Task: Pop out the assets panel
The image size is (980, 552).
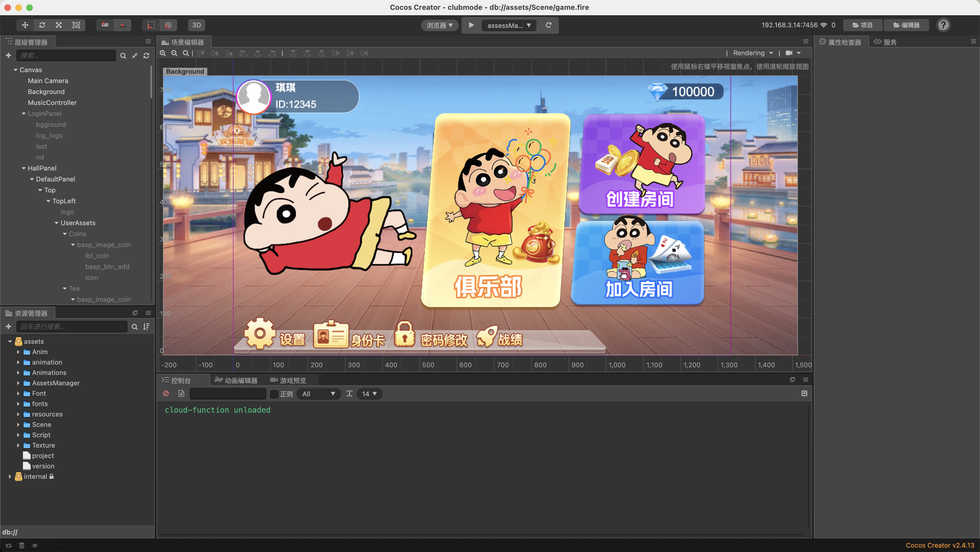Action: (135, 313)
